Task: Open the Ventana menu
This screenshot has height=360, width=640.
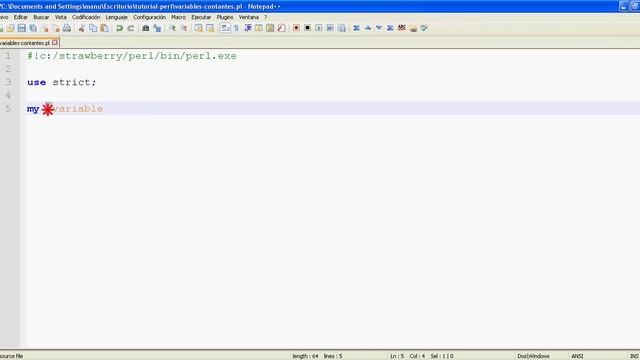Action: (248, 17)
